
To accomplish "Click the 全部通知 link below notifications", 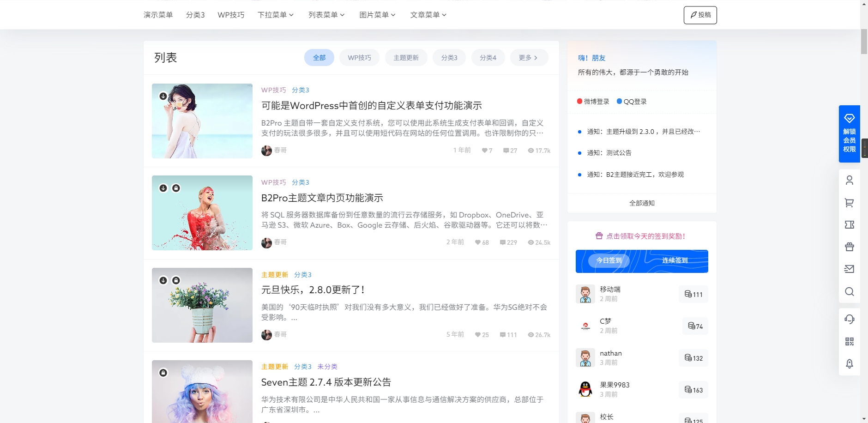I will tap(641, 203).
